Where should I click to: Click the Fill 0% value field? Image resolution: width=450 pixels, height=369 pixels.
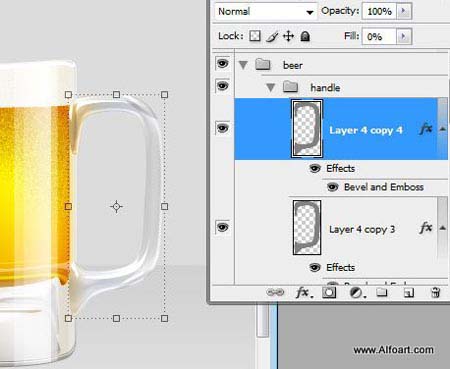[379, 36]
